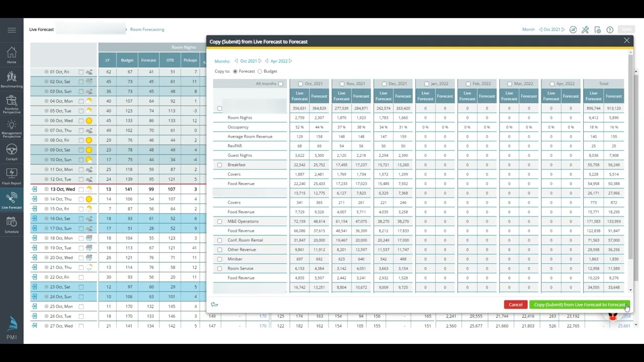The width and height of the screenshot is (644, 362).
Task: Check the Dec, 2021 column checkbox
Action: pos(384,84)
